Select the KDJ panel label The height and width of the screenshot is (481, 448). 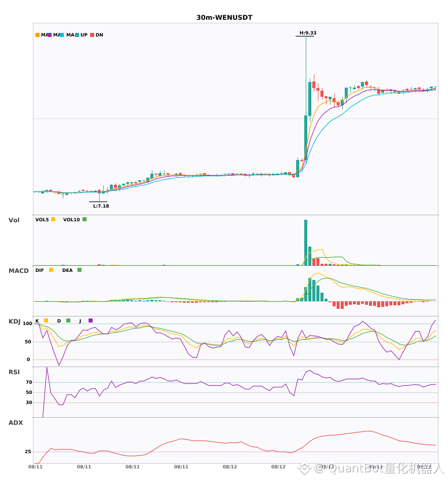14,322
